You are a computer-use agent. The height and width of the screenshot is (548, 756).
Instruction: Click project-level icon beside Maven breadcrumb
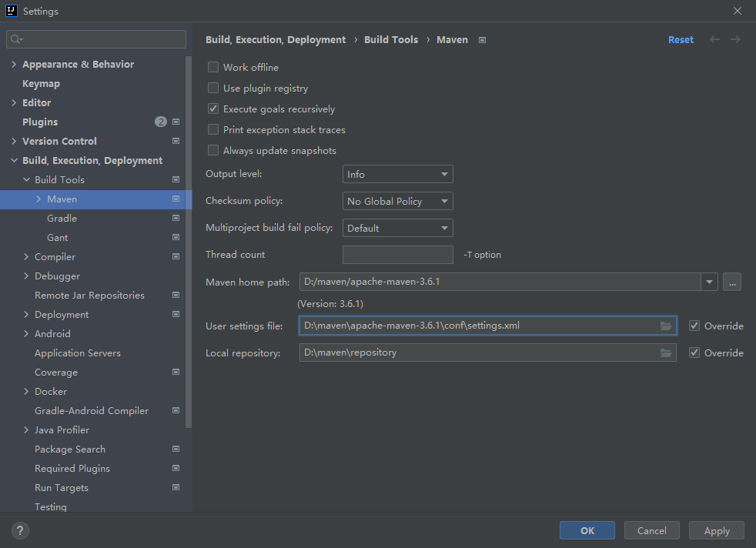coord(483,40)
